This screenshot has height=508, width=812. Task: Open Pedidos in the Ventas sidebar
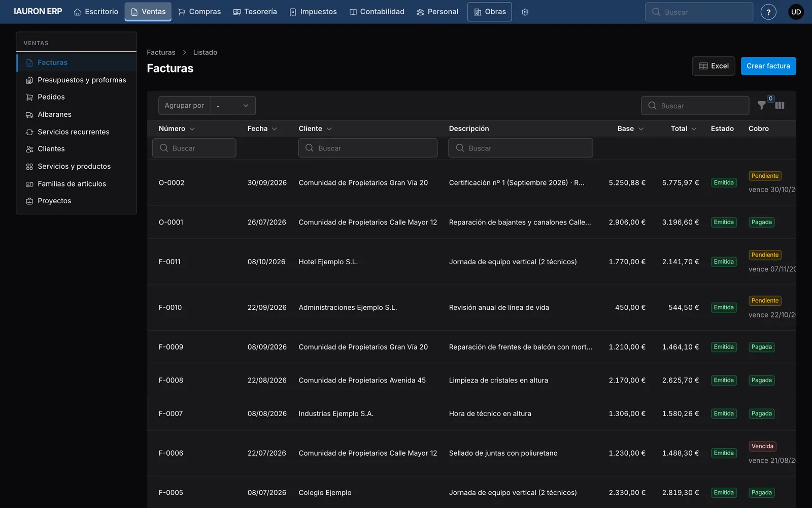click(x=77, y=97)
